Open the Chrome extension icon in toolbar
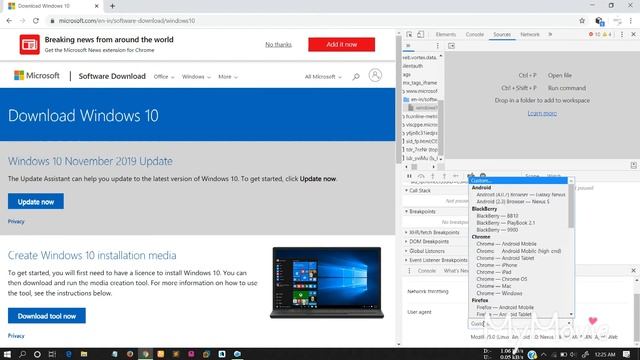This screenshot has width=640, height=360. click(x=599, y=21)
